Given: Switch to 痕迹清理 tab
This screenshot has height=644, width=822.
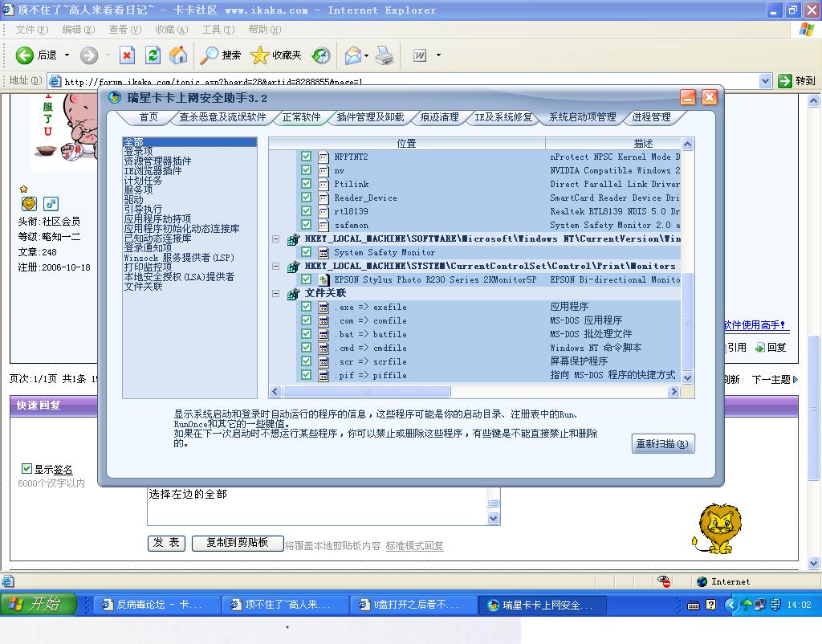Looking at the screenshot, I should [x=439, y=117].
